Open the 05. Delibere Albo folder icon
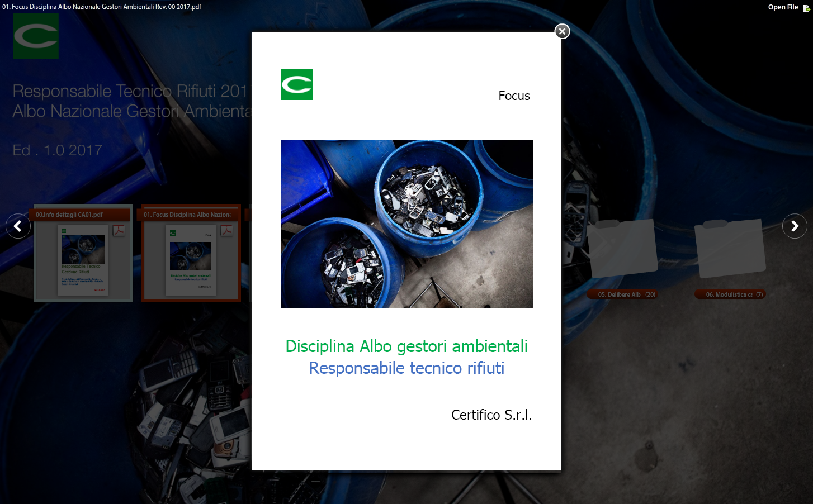Image resolution: width=813 pixels, height=504 pixels. (x=621, y=249)
